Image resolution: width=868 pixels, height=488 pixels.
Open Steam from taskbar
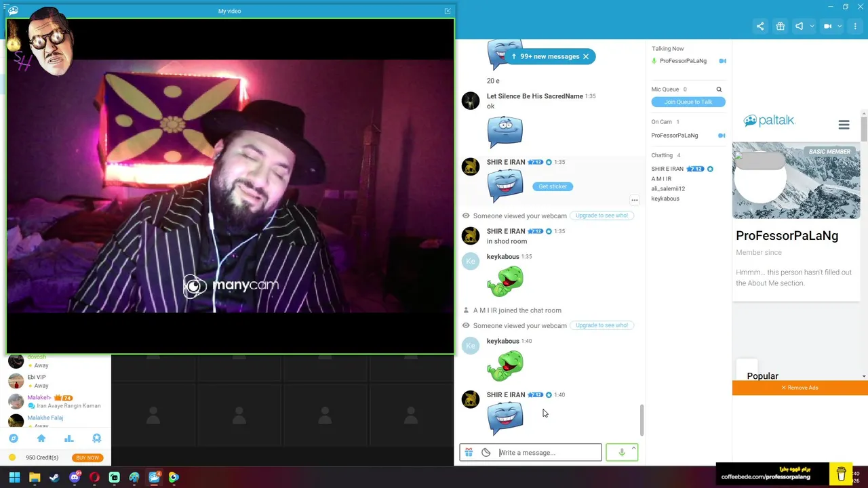54,477
